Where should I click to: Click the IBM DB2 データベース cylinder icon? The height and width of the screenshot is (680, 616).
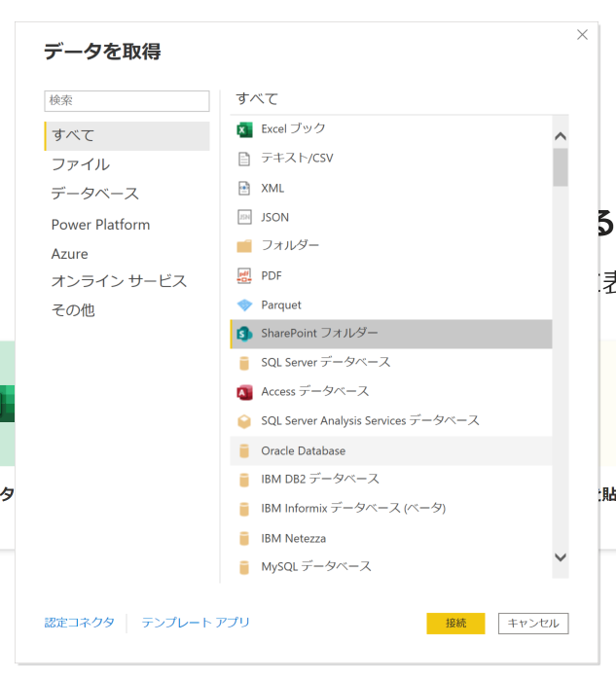tap(244, 480)
